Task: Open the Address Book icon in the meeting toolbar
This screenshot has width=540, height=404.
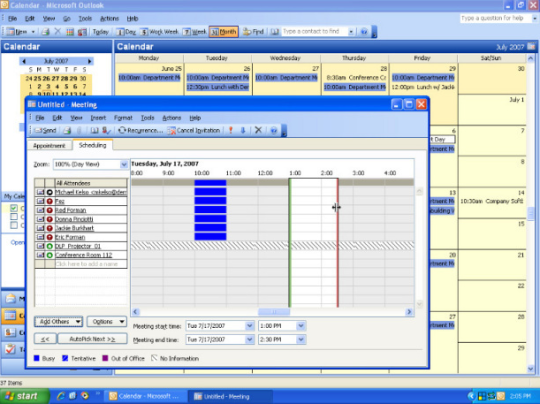Action: pos(94,131)
